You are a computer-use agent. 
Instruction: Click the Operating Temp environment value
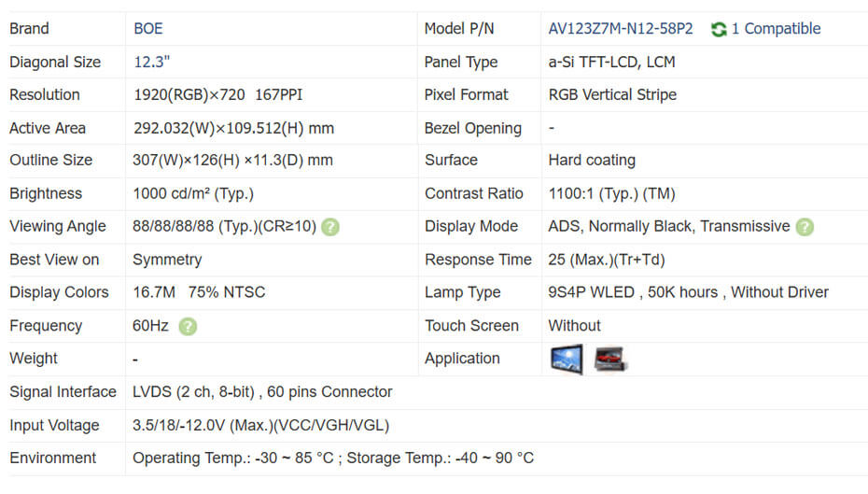click(333, 459)
